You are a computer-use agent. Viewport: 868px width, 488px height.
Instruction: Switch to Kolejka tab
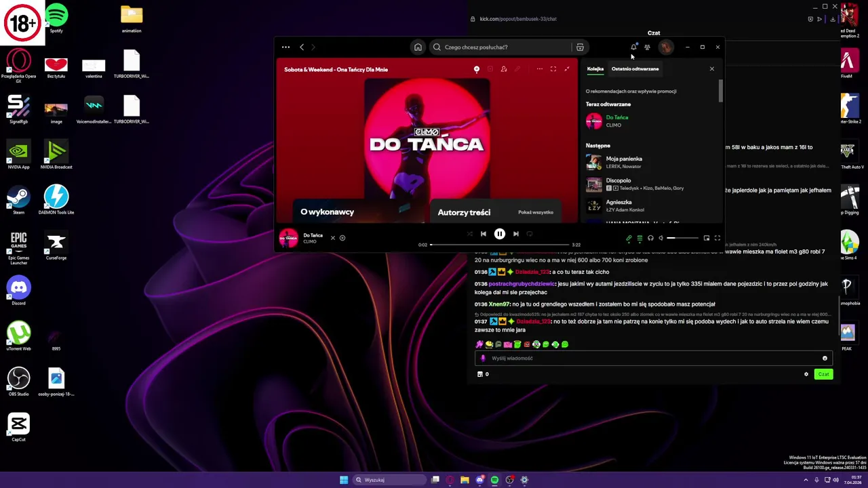click(x=595, y=68)
